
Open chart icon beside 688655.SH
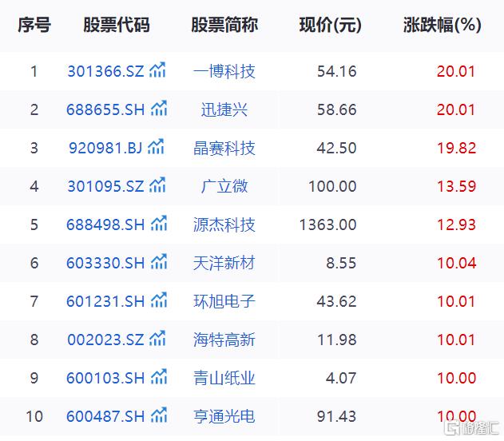(159, 108)
